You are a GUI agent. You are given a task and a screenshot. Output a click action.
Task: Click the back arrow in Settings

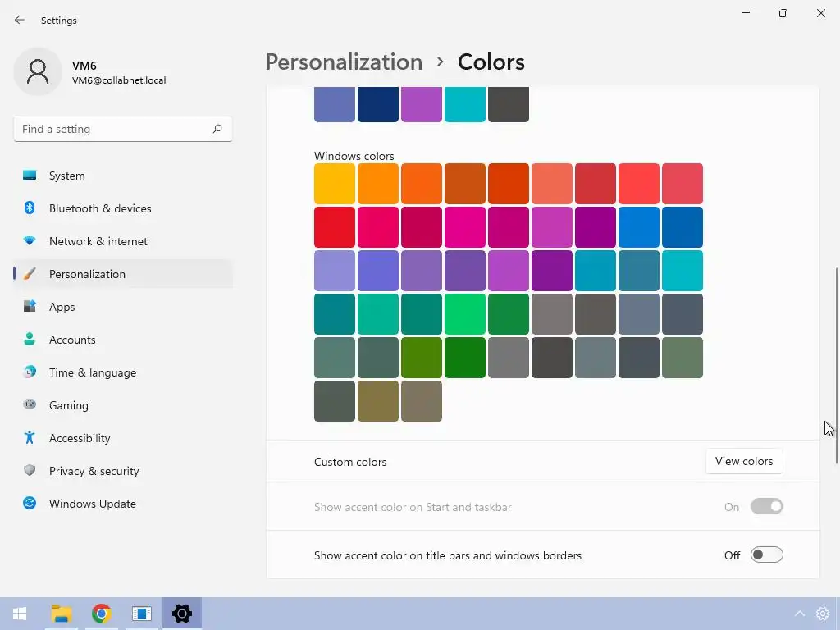click(x=20, y=20)
